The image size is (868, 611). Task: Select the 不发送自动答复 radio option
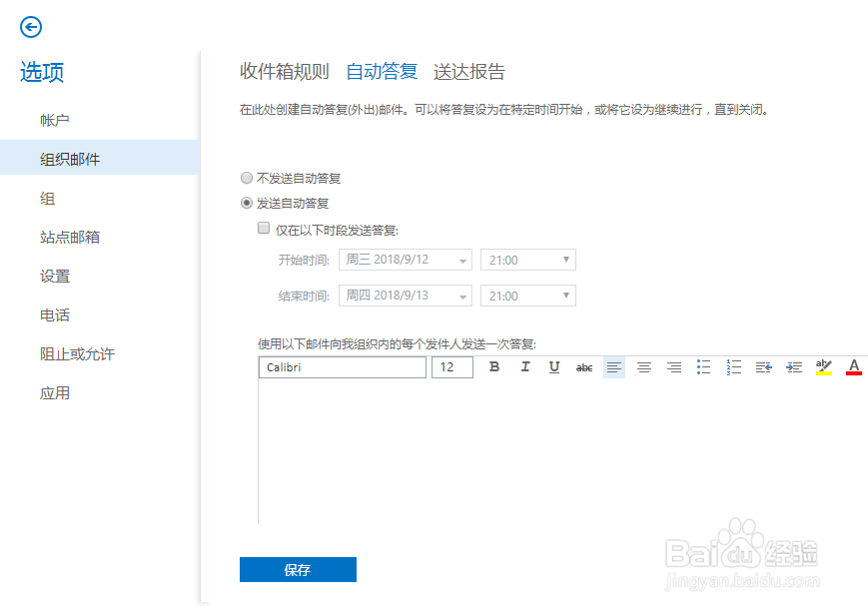[x=247, y=177]
